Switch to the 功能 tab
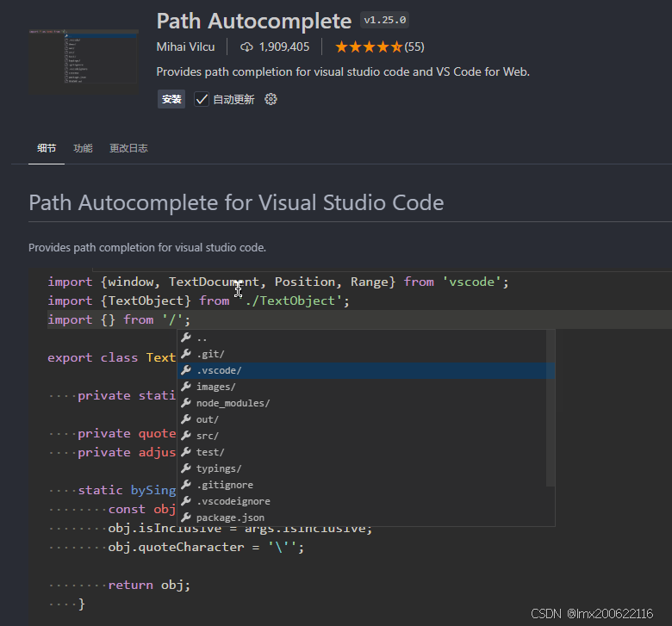 (x=84, y=148)
